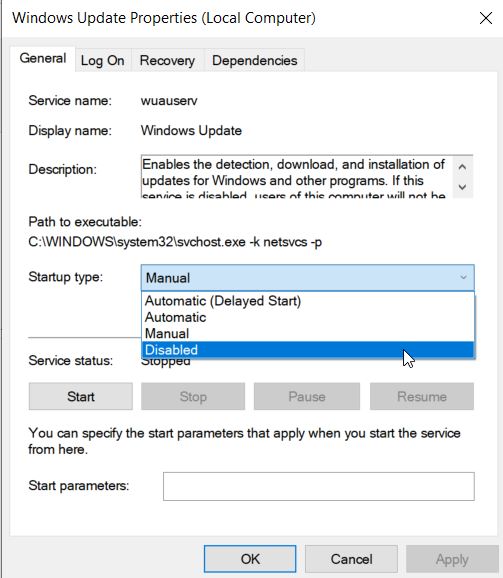Open the Log On tab
Viewport: 503px width, 578px height.
(x=102, y=60)
